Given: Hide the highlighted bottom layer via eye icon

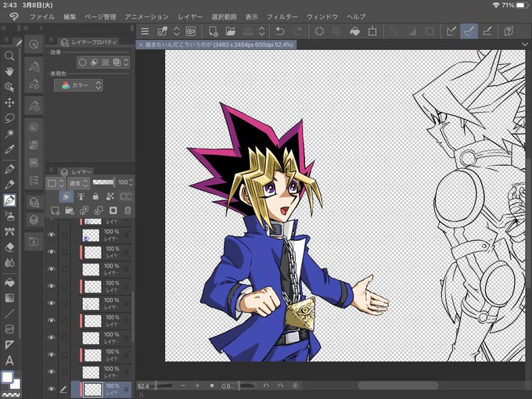Looking at the screenshot, I should pos(51,389).
